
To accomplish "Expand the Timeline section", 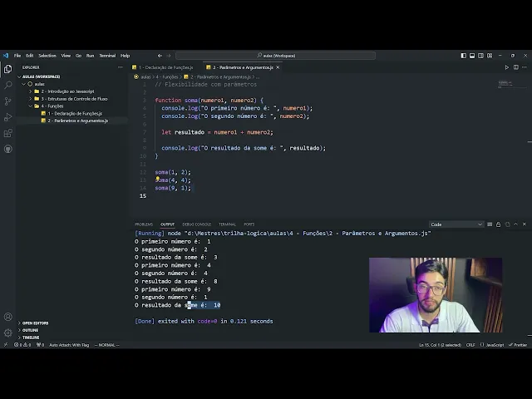I will pos(31,337).
